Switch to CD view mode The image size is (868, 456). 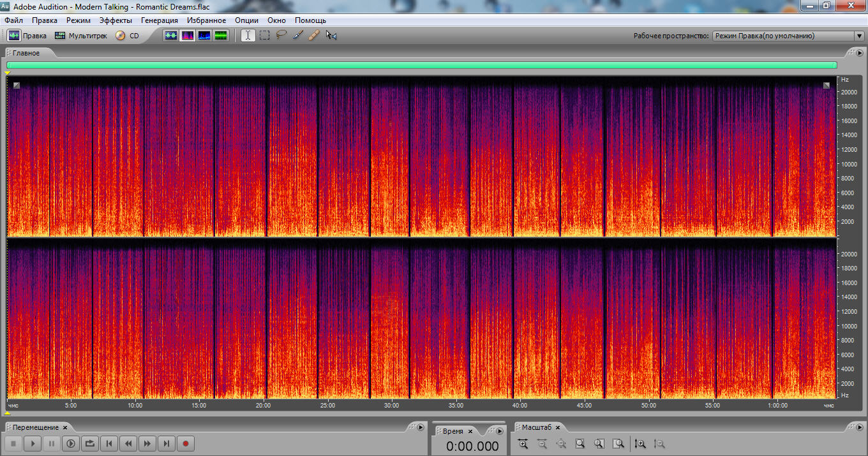coord(127,36)
